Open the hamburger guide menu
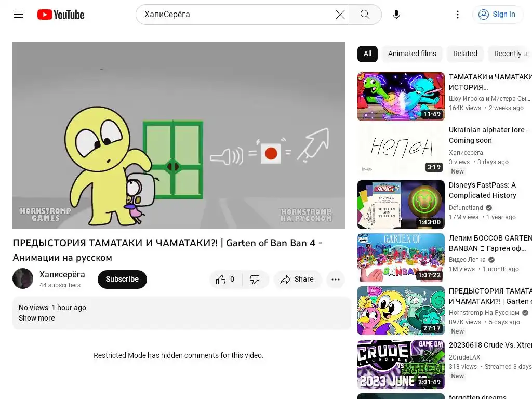Screen dimensions: 532x399 point(19,14)
